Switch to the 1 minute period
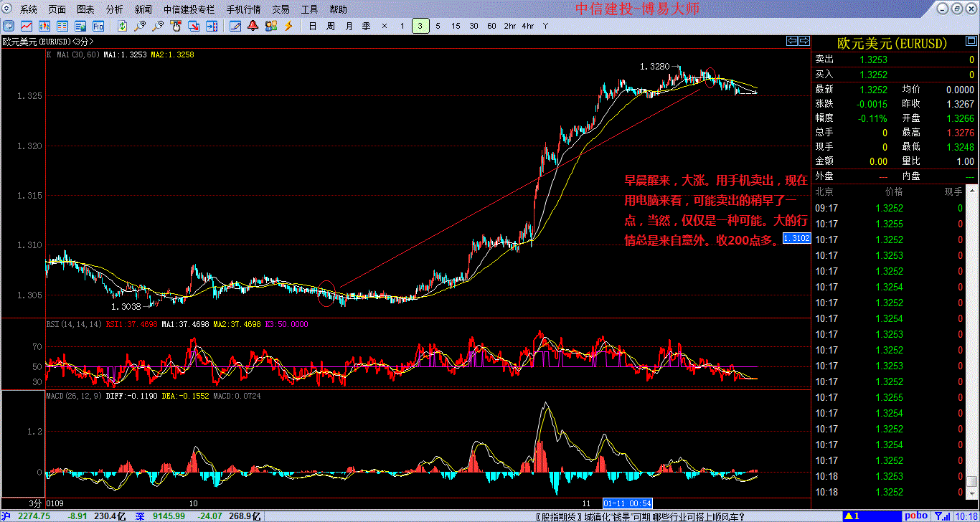This screenshot has width=980, height=522. tap(402, 26)
